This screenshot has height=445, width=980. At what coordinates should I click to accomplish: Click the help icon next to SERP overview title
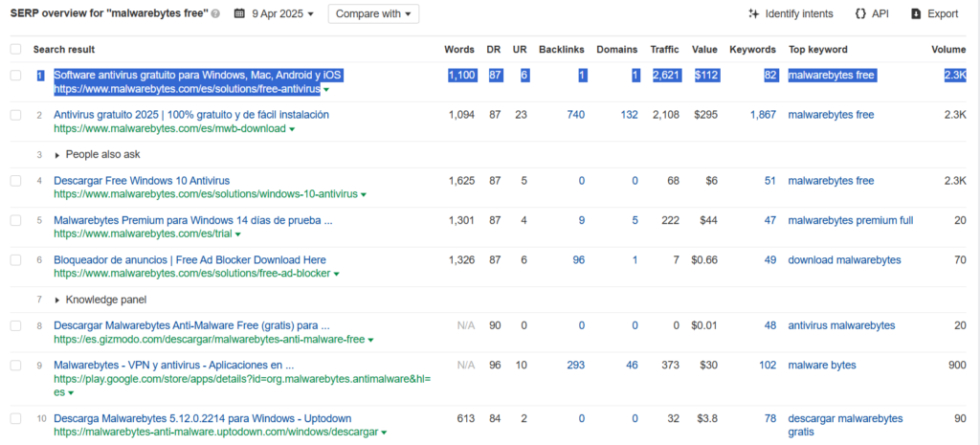pos(215,14)
